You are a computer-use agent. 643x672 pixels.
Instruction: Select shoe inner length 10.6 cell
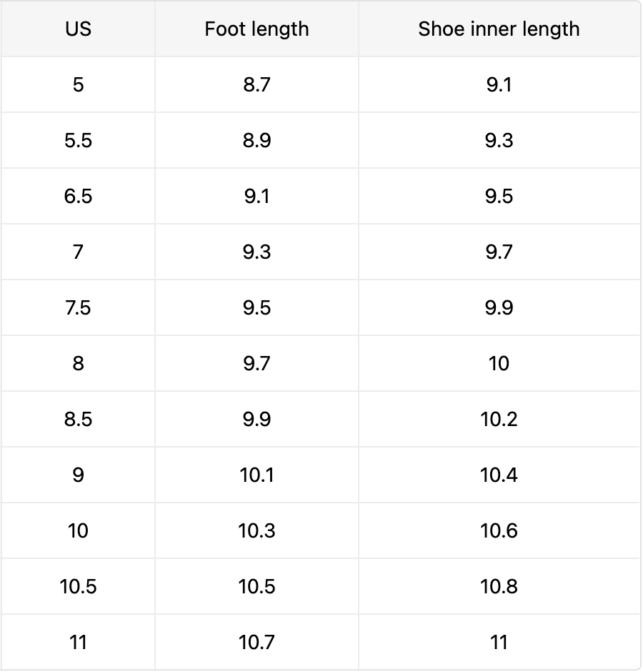pos(499,531)
